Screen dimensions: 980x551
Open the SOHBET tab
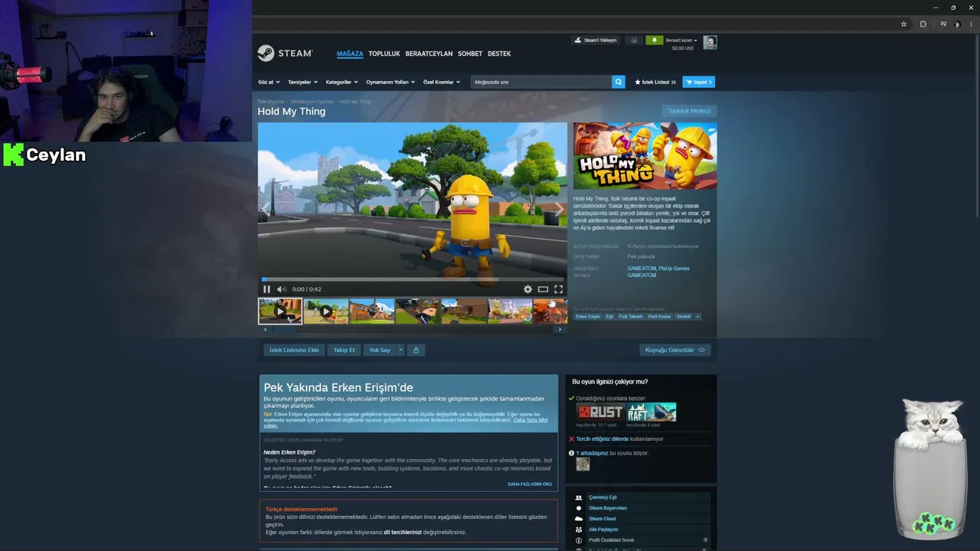(x=470, y=54)
